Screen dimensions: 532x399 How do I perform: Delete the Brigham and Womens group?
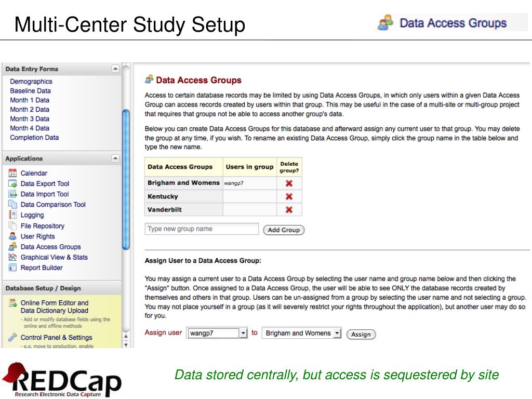pos(289,183)
